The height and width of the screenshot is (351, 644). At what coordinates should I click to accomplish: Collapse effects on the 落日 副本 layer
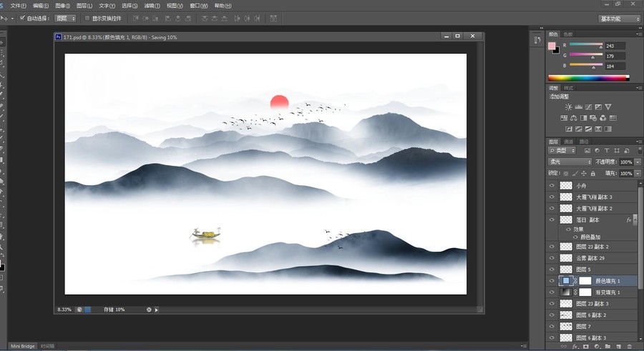(x=635, y=220)
